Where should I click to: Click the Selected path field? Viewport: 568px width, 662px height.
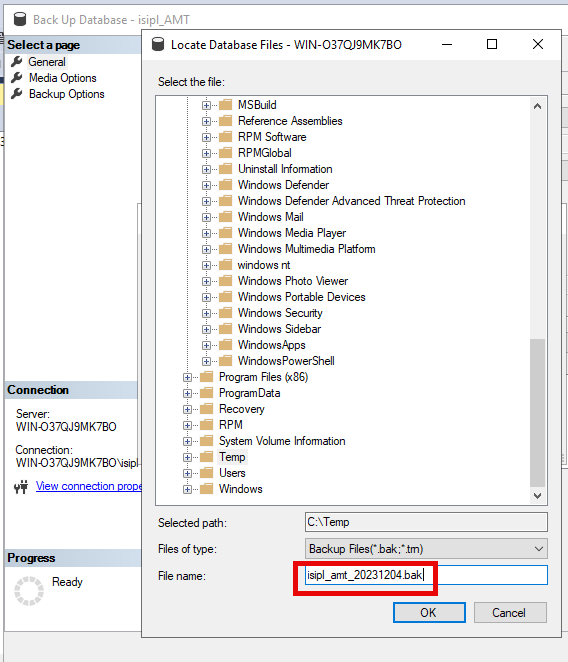pos(426,522)
